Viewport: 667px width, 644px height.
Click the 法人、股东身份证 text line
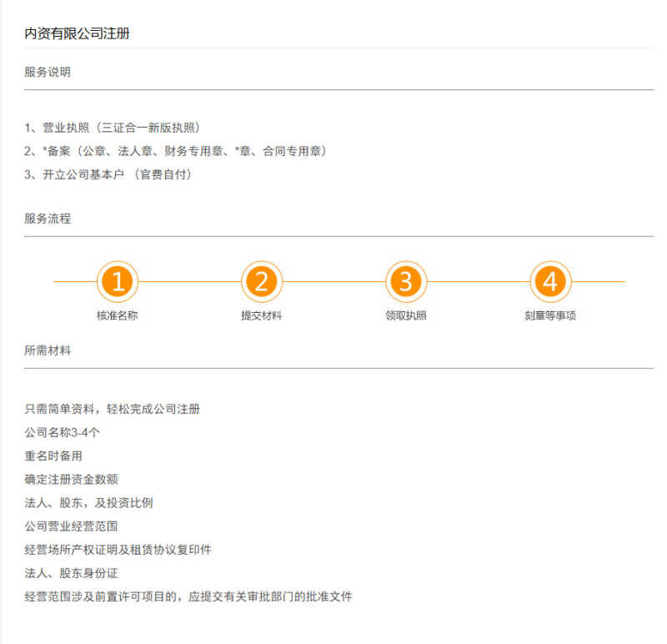click(x=71, y=573)
